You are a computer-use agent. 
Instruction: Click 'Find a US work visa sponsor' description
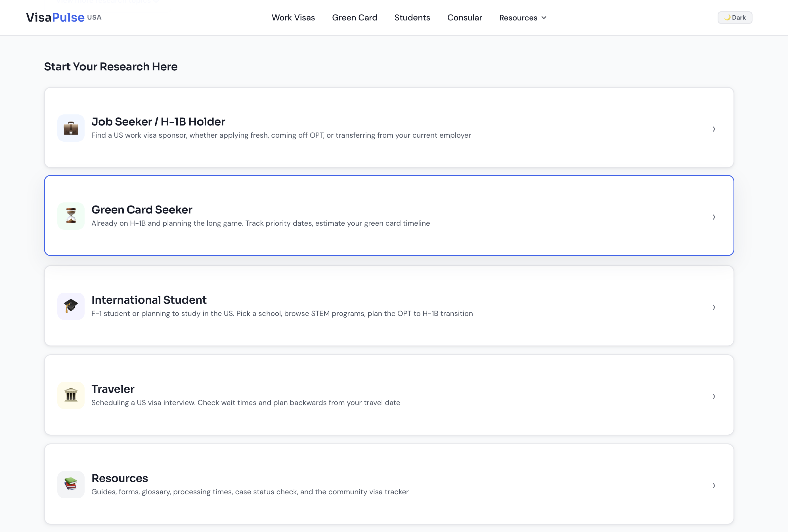(x=281, y=135)
